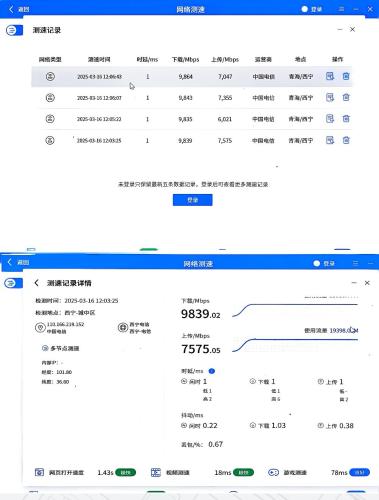Click network type icon in 9,843 row
Viewport: 379px width, 500px height.
[x=50, y=98]
